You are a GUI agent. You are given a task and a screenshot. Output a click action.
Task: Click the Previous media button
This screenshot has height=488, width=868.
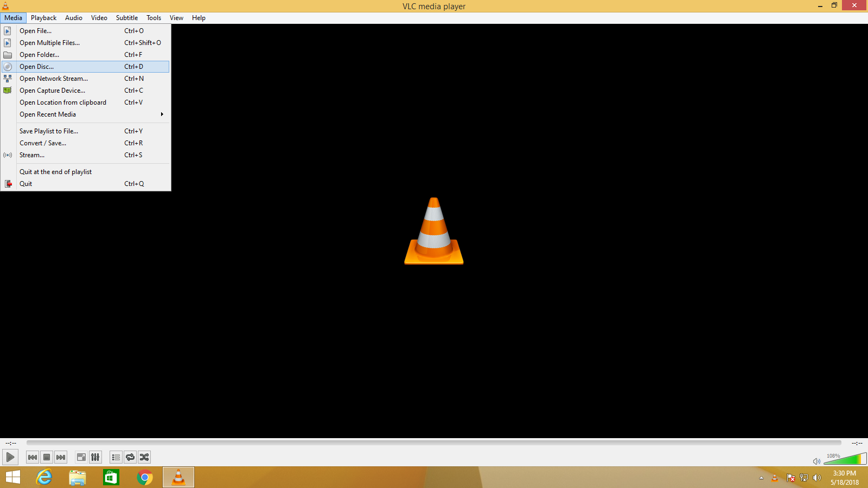(x=33, y=457)
